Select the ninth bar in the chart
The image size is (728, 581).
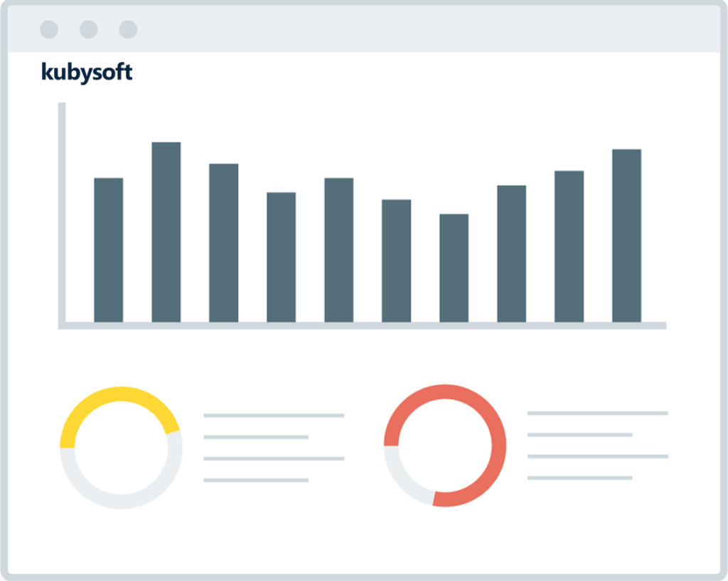(x=569, y=246)
